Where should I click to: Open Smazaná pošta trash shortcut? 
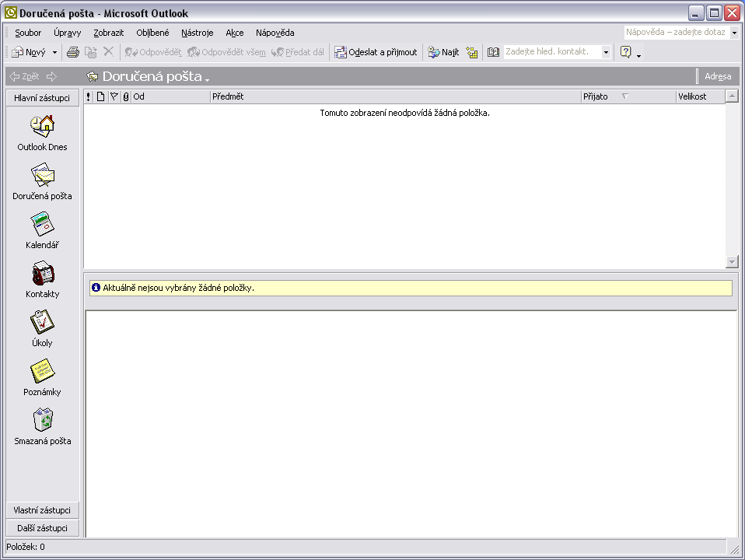click(42, 426)
